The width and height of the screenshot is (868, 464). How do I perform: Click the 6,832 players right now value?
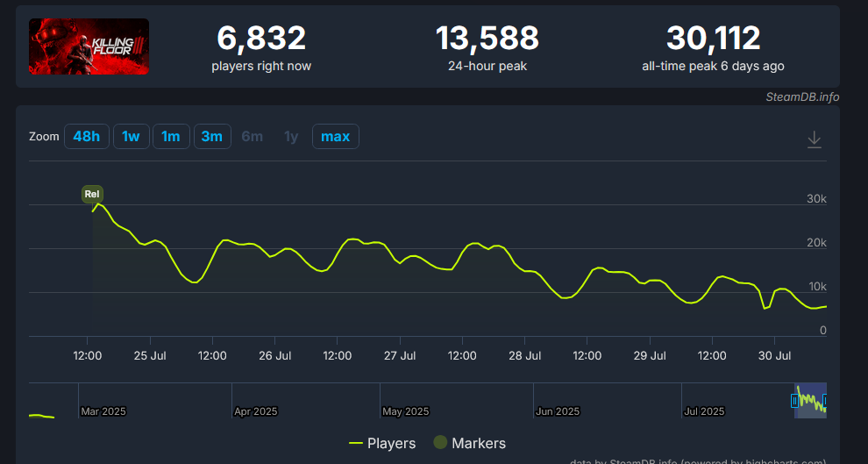pos(261,39)
